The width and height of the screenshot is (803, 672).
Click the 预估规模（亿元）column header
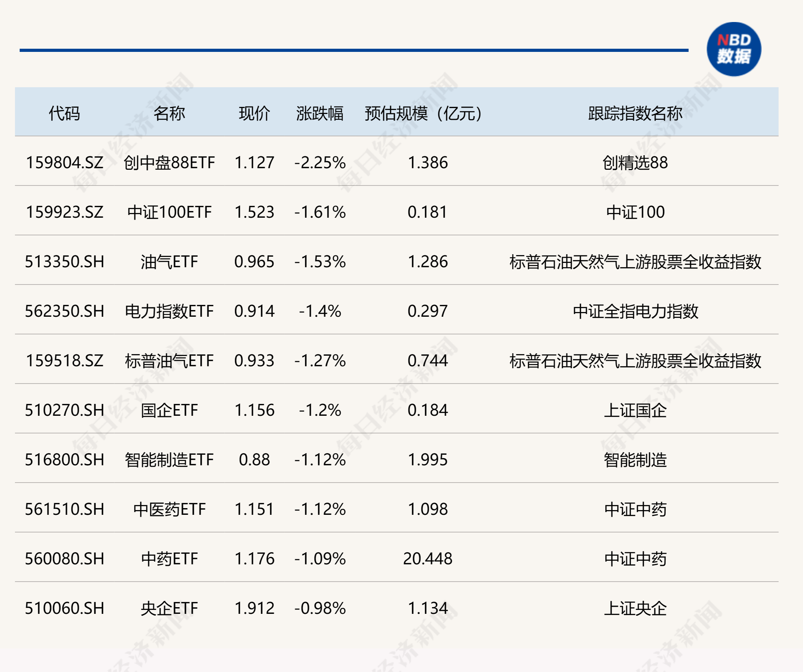[x=423, y=113]
